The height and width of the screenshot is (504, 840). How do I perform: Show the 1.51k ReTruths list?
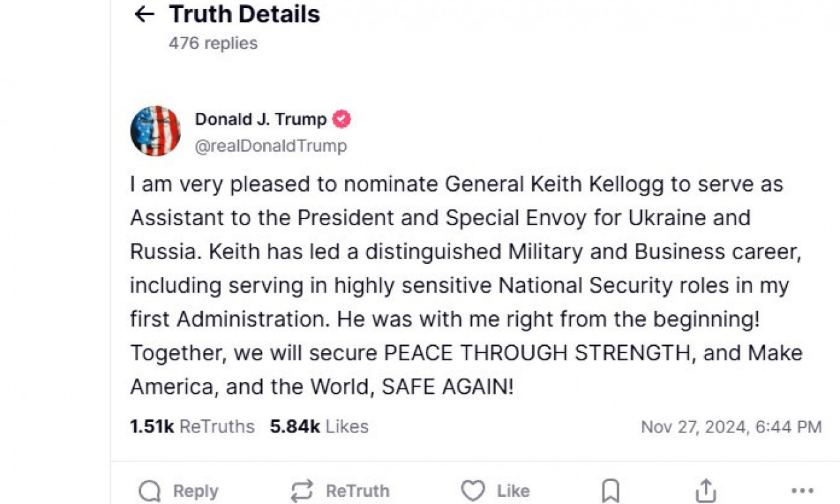point(192,427)
